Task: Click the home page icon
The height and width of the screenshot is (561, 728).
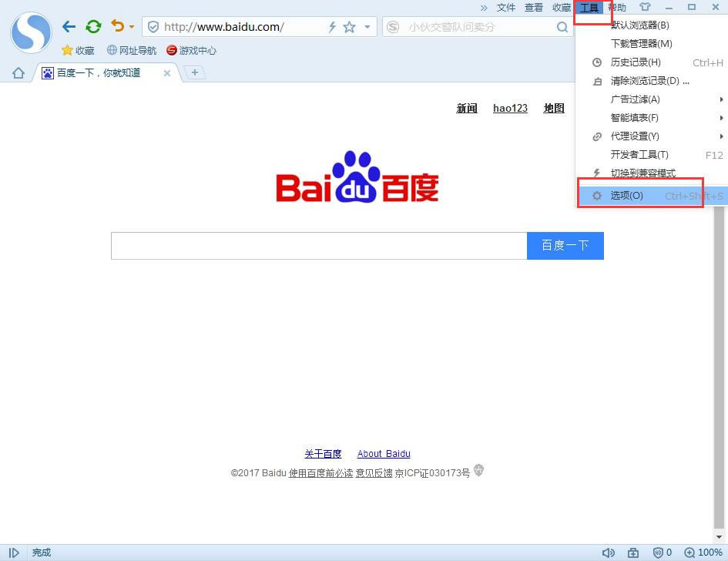Action: 18,73
